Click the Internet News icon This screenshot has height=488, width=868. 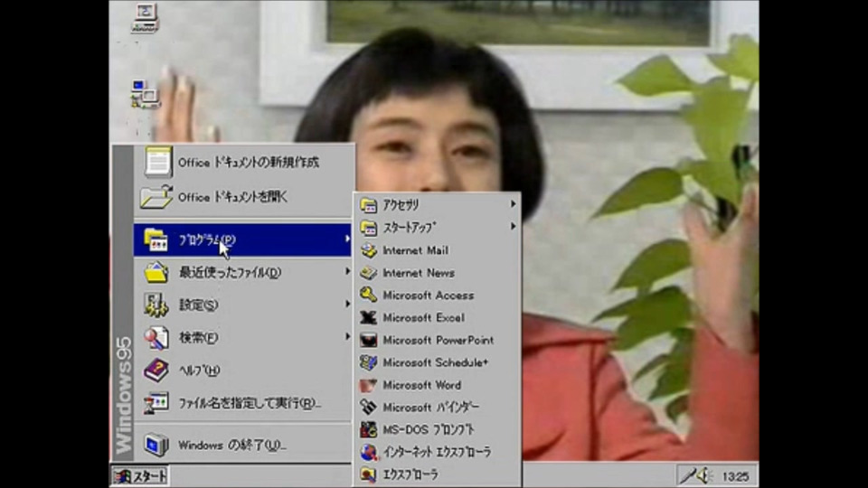pos(369,273)
